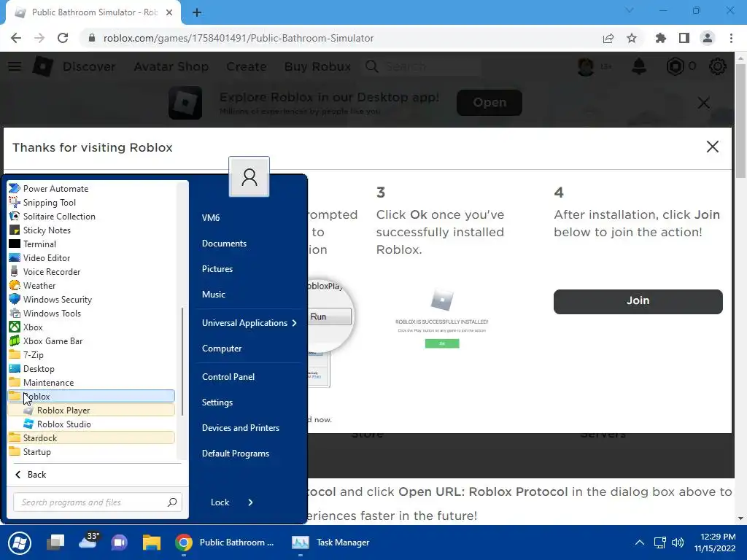
Task: Click the search magnifier icon in start menu
Action: 172,502
